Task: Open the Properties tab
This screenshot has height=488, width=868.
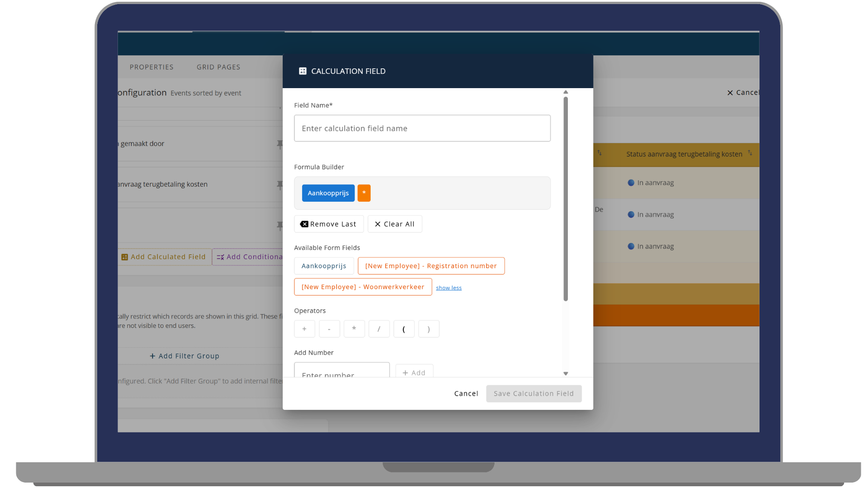Action: click(151, 67)
